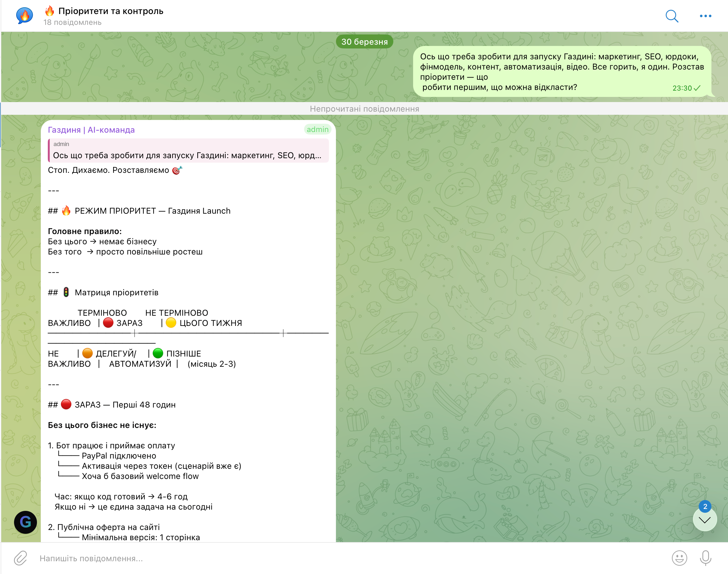Jump to unread messages with the down-arrow button
The image size is (728, 574).
click(x=704, y=520)
